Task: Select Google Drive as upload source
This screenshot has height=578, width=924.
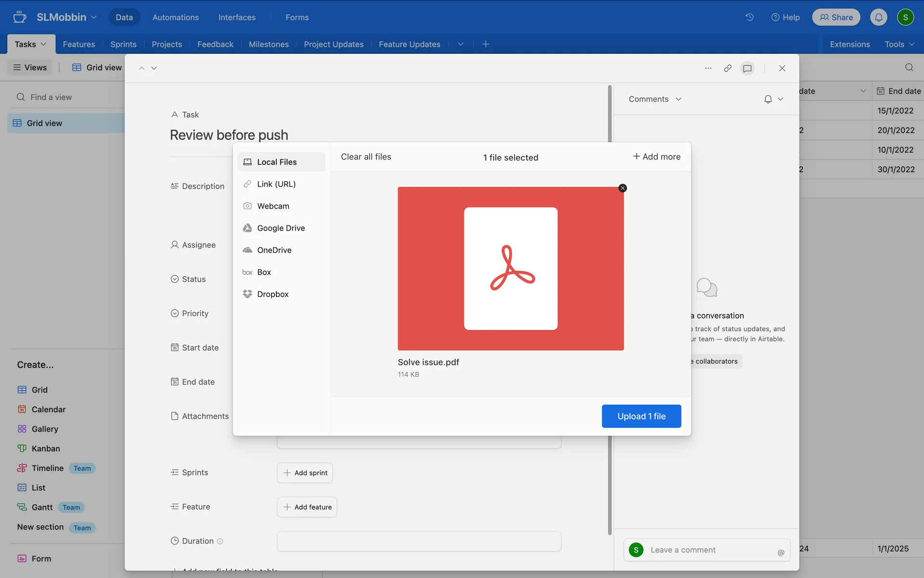Action: (x=281, y=228)
